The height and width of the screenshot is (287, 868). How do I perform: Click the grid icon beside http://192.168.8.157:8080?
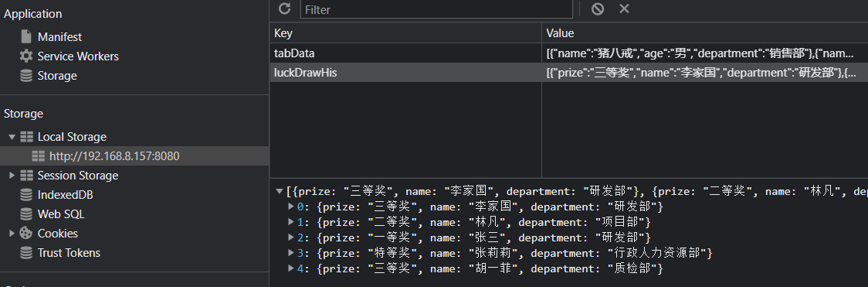[38, 156]
